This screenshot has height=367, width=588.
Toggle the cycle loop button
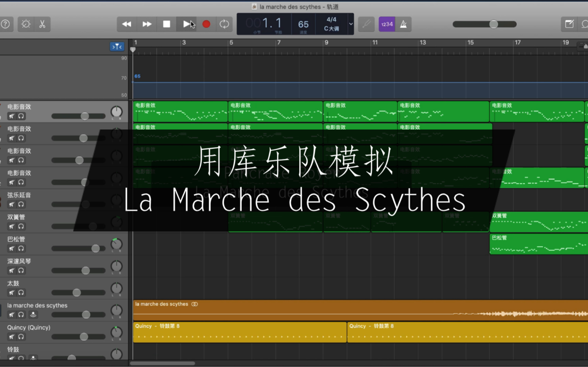pos(224,24)
